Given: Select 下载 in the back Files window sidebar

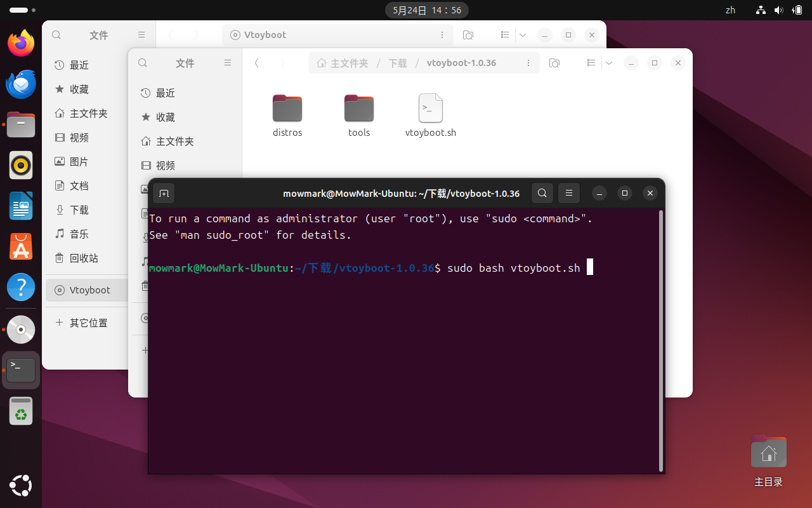Looking at the screenshot, I should click(87, 210).
